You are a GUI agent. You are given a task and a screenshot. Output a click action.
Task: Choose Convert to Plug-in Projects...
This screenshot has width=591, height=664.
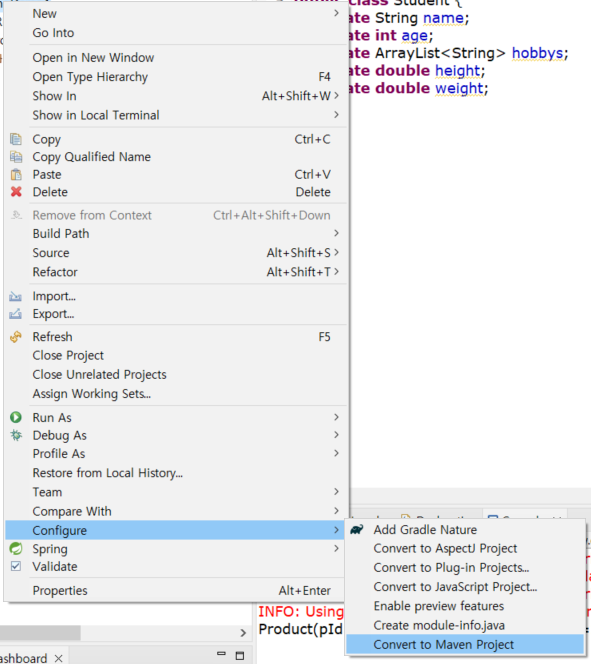pyautogui.click(x=465, y=567)
